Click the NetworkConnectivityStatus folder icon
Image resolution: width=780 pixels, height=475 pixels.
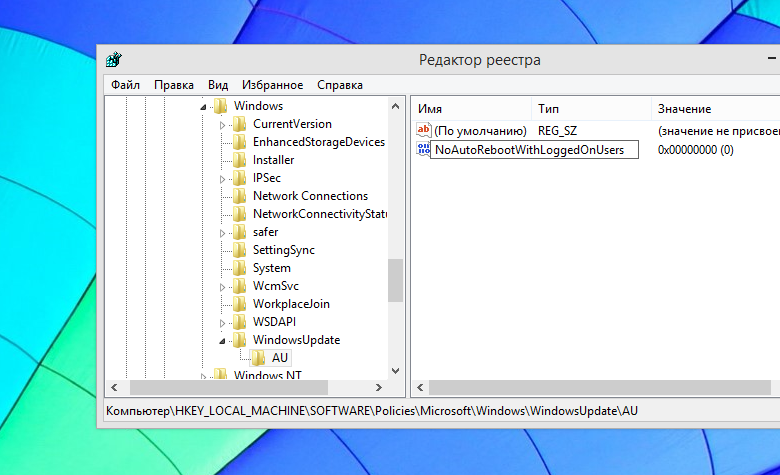[x=239, y=214]
